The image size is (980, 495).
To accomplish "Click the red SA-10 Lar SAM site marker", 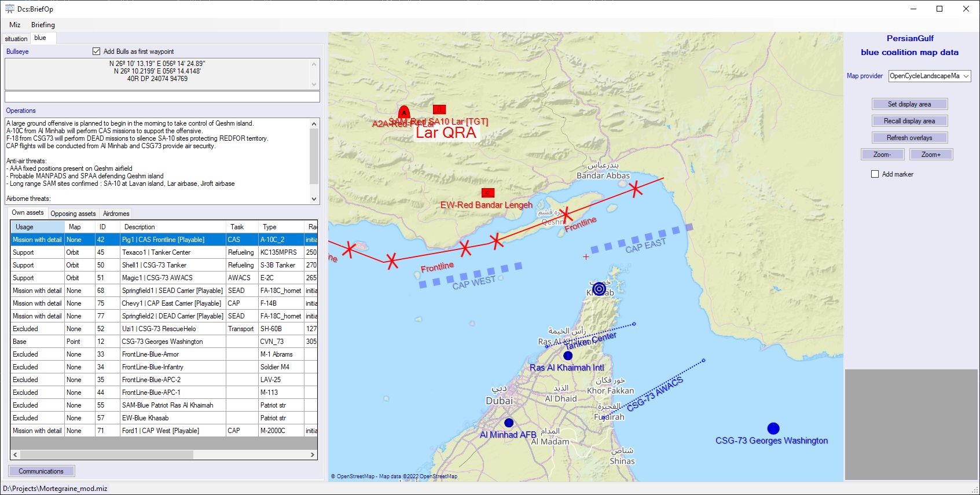I will pyautogui.click(x=439, y=109).
